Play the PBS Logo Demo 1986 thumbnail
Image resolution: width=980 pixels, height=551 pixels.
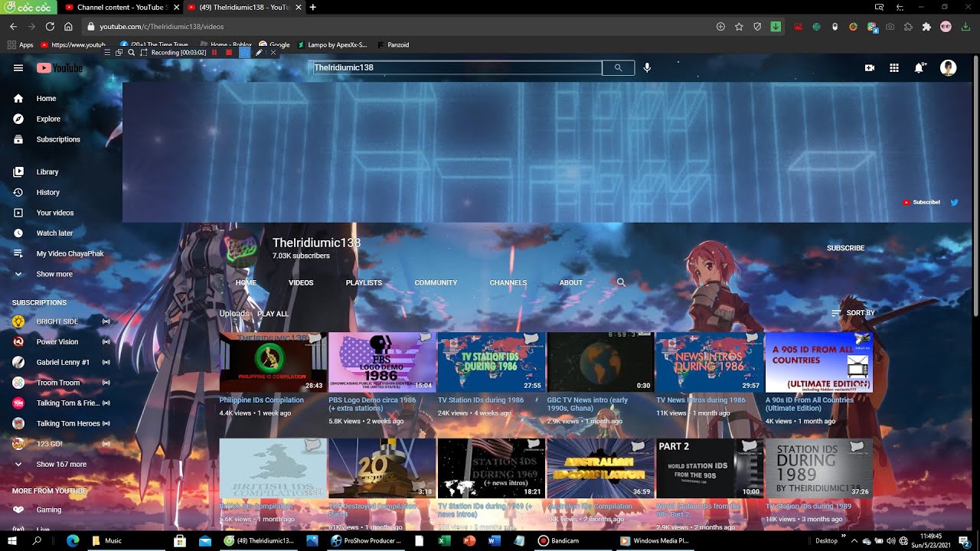[382, 362]
